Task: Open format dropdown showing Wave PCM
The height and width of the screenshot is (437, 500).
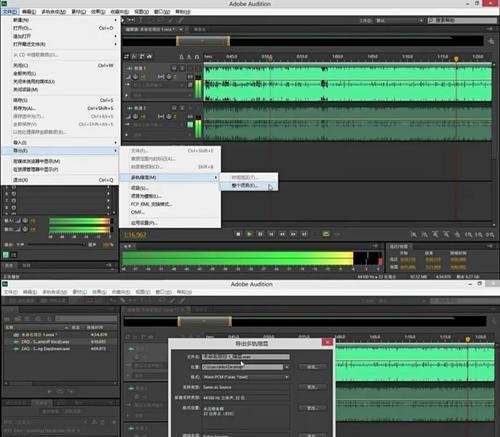Action: [x=246, y=377]
